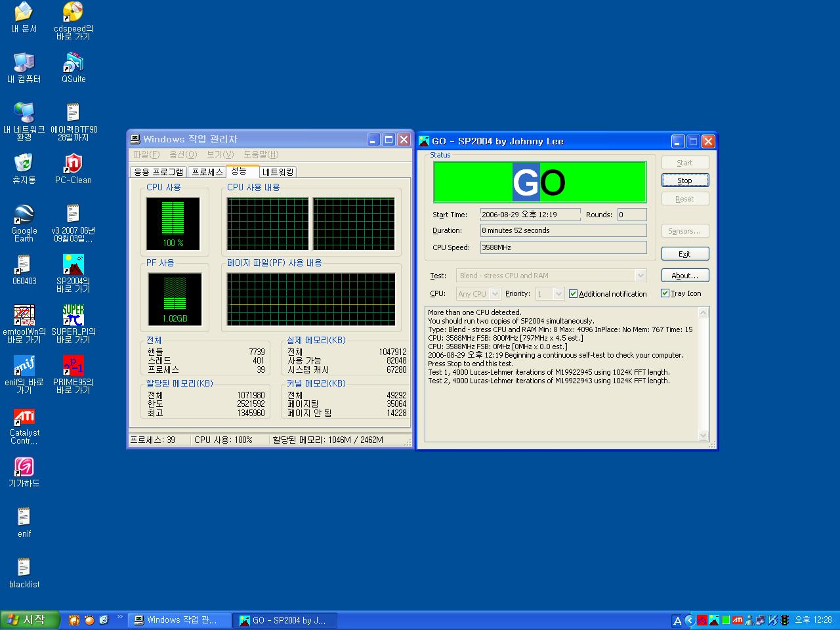Launch PC-Clean from the desktop

[73, 169]
